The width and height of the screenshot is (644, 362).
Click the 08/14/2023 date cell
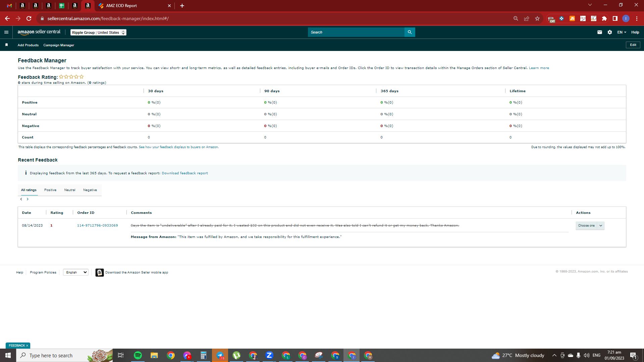point(32,226)
